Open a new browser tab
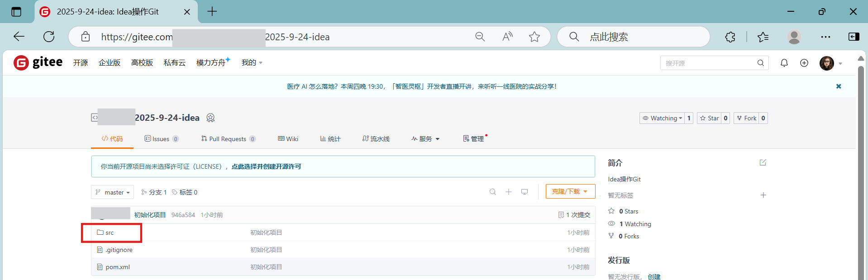This screenshot has height=280, width=868. tap(212, 12)
